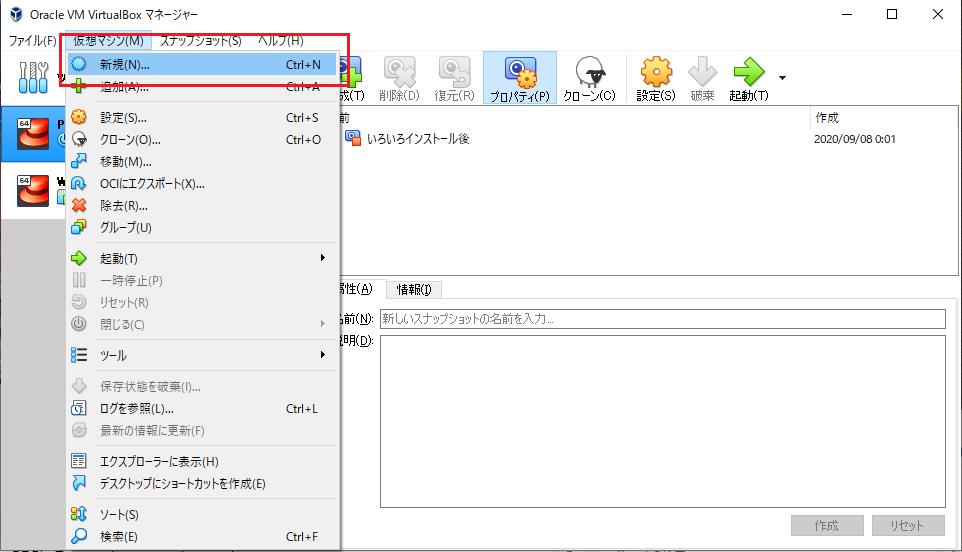
Task: Choose 除去(R)... in the menu
Action: pyautogui.click(x=202, y=205)
